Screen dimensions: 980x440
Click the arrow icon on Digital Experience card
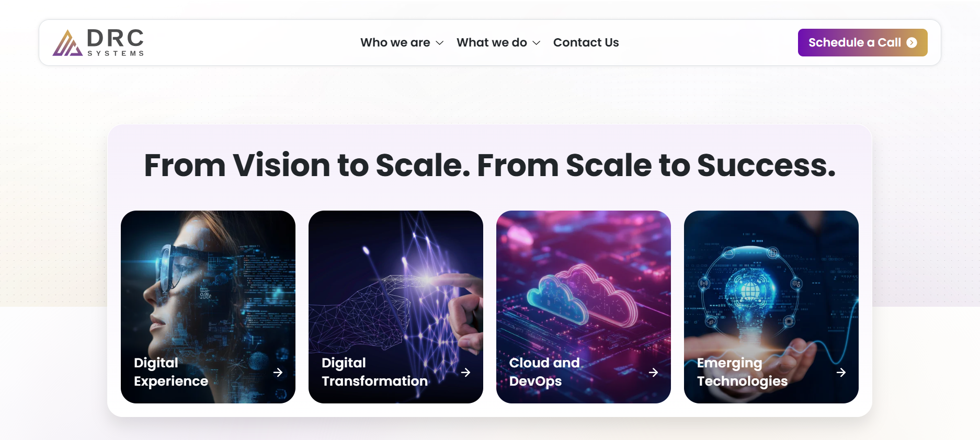pyautogui.click(x=278, y=372)
